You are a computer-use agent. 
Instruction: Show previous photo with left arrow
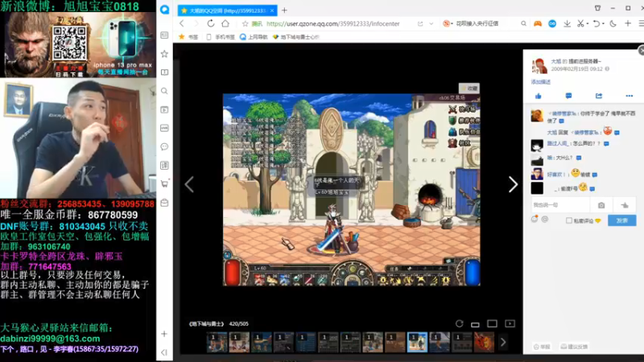(x=189, y=185)
